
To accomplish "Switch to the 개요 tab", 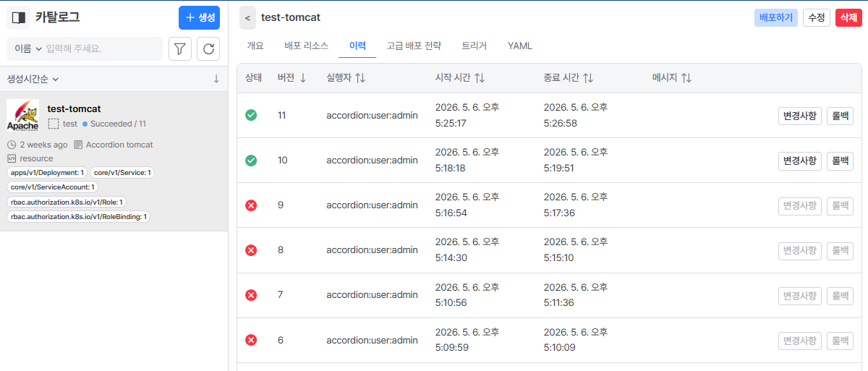I will [x=255, y=46].
